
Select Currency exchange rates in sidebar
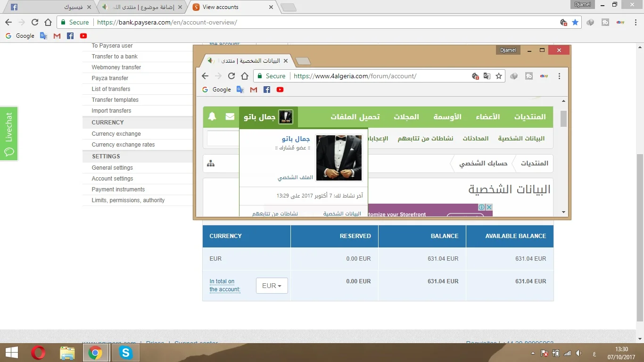123,145
